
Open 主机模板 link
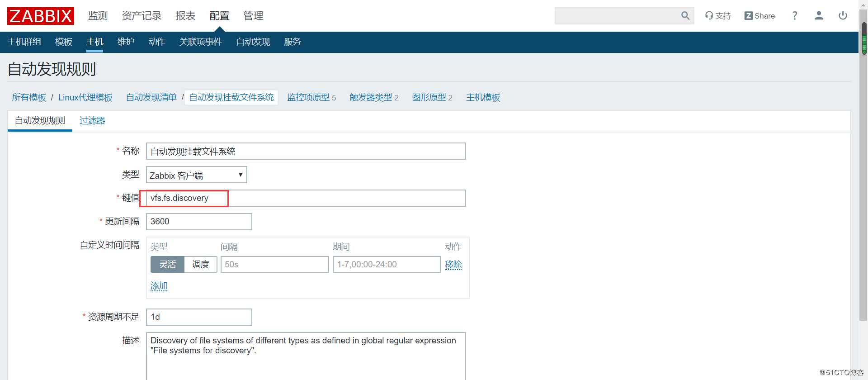pyautogui.click(x=483, y=98)
